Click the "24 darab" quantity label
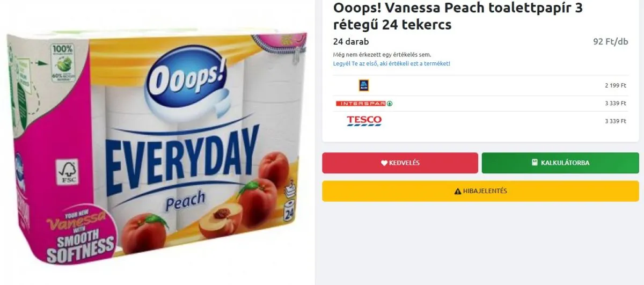 tap(351, 42)
